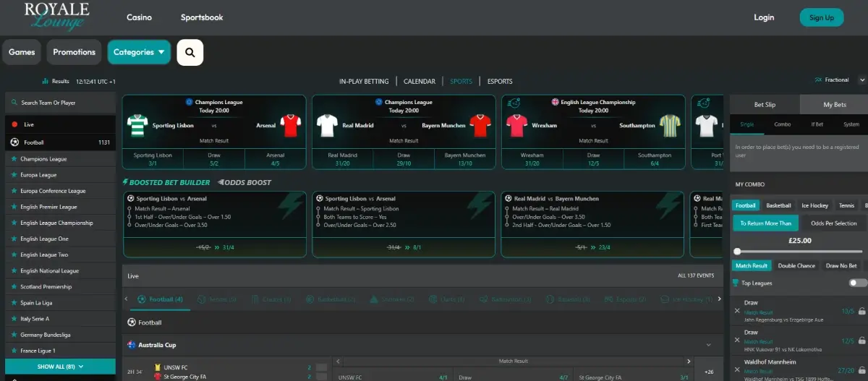The height and width of the screenshot is (381, 868).
Task: Favorite the Italy Serie A star
Action: (13, 319)
